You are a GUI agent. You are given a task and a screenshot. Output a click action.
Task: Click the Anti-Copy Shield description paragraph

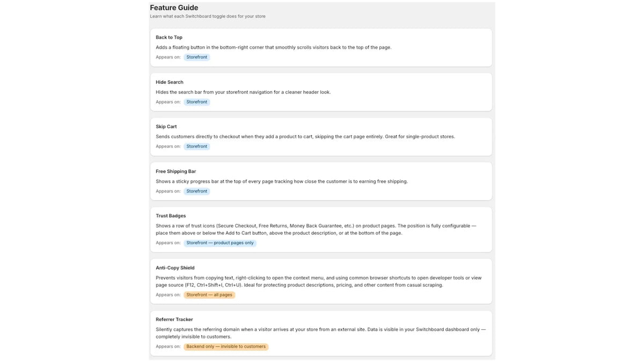point(317,282)
